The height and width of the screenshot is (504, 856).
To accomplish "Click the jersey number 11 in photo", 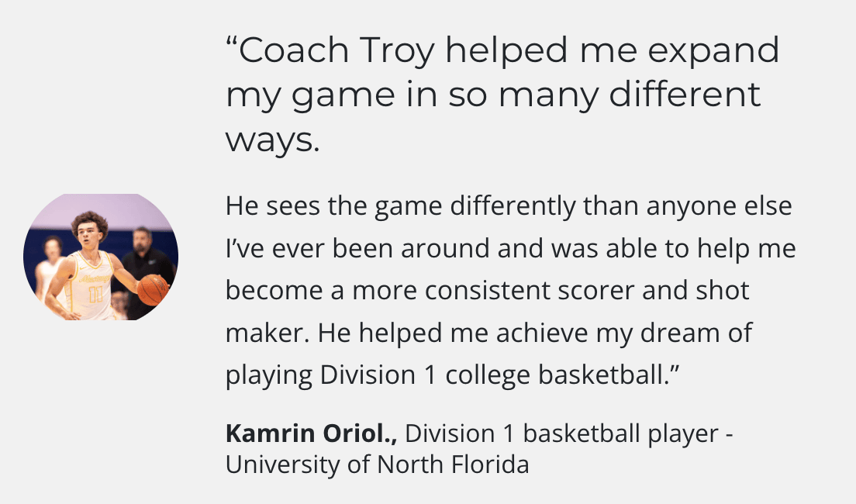I will point(95,295).
